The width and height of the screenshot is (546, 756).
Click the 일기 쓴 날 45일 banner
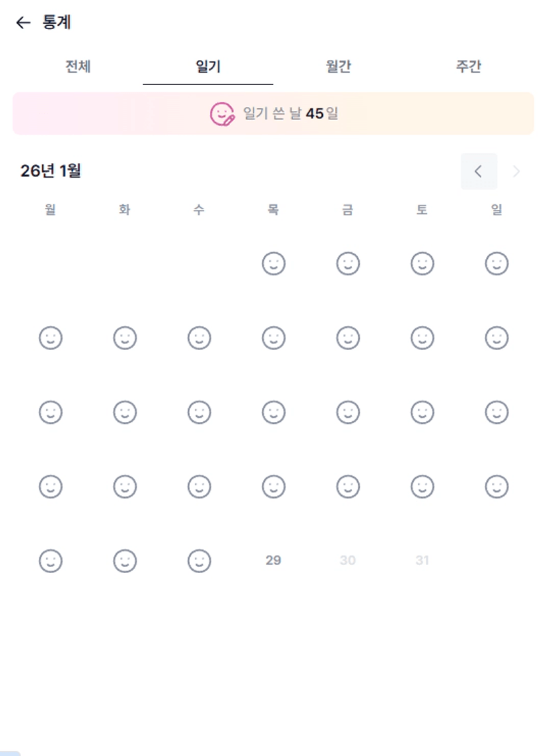[x=290, y=114]
